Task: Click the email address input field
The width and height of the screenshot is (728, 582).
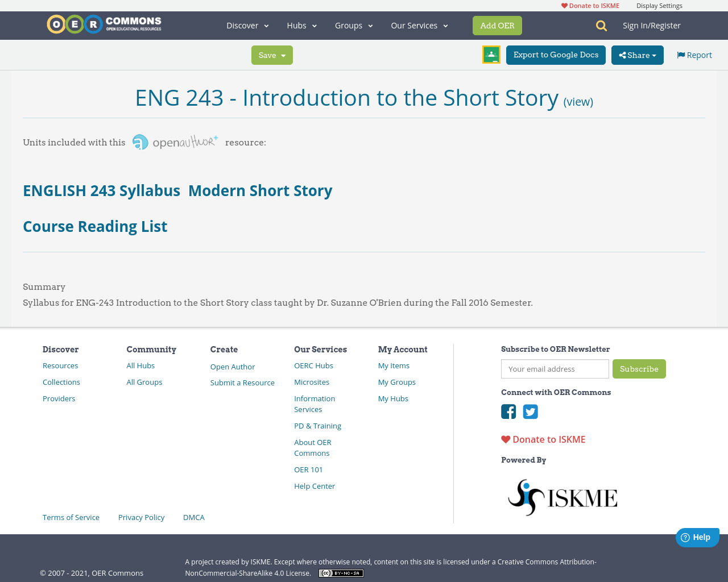Action: coord(555,369)
